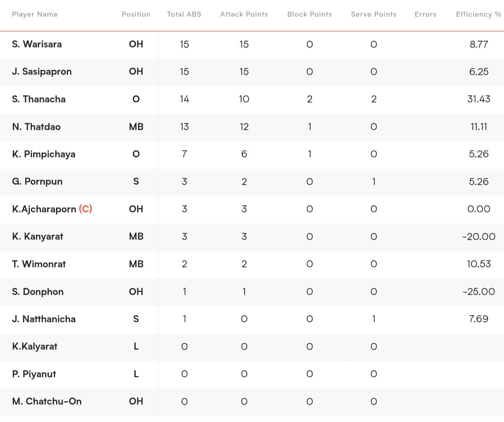504x422 pixels.
Task: Open J. Sasipapron player row
Action: point(252,72)
